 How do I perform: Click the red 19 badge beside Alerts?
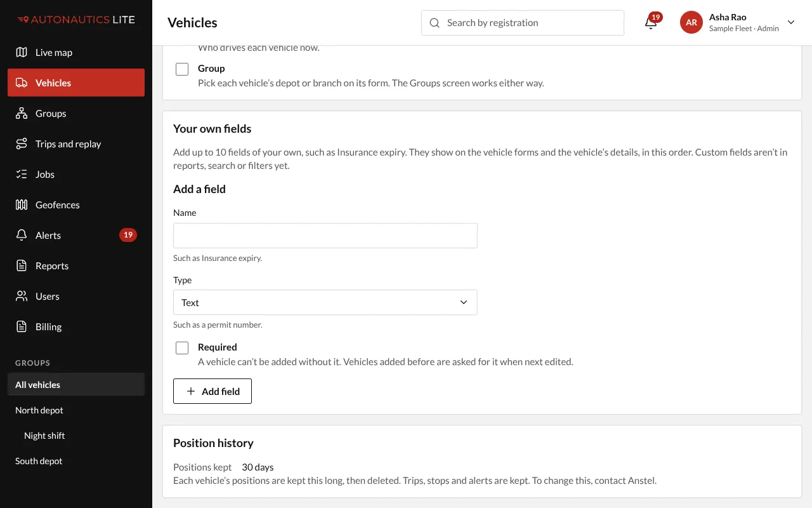point(128,235)
